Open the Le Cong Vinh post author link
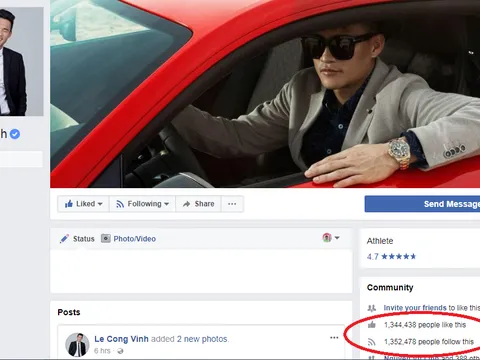The image size is (480, 360). coord(121,339)
